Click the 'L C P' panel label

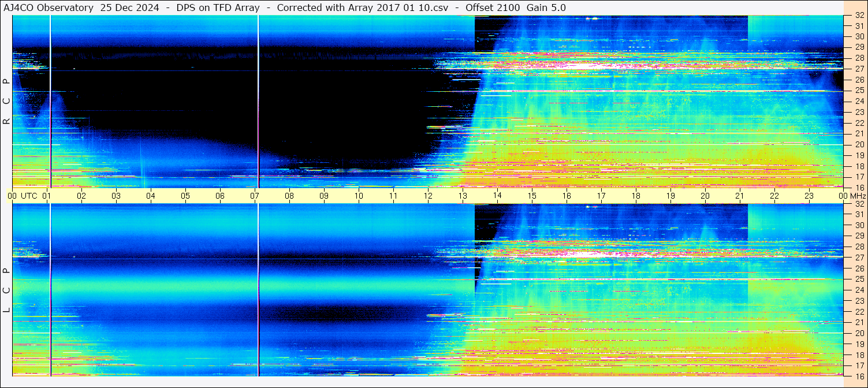(6, 290)
